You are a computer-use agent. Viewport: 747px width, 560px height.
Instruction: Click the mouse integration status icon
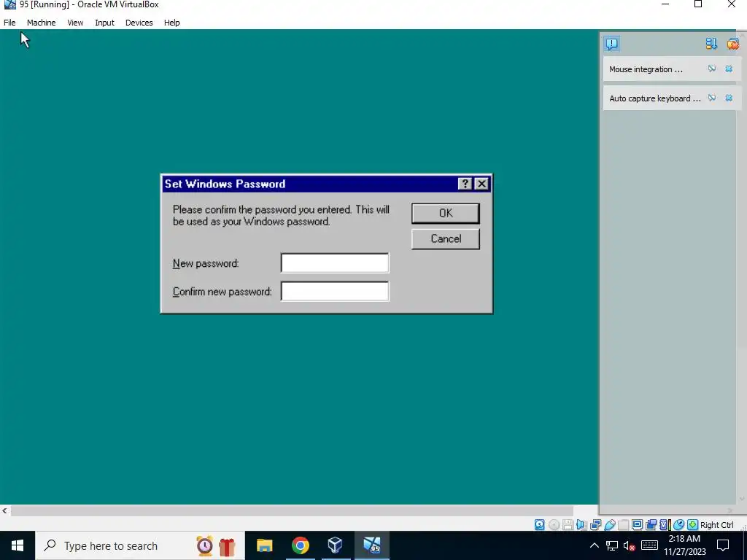(x=679, y=525)
